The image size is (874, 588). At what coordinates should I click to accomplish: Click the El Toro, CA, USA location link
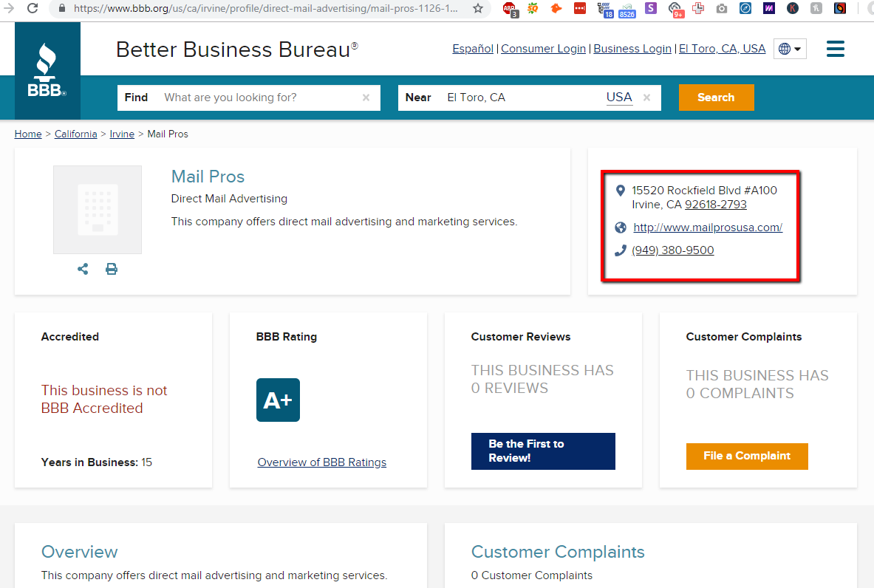click(722, 49)
